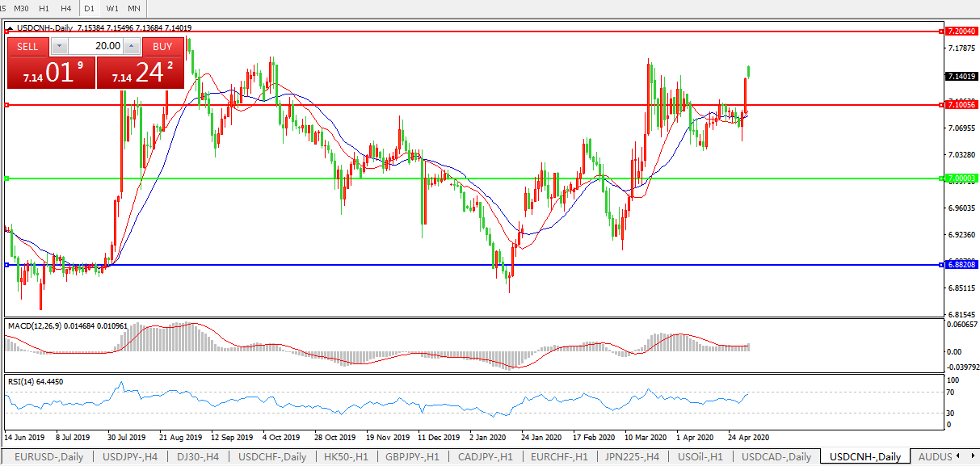Click the tab bar scroll-left arrow
Screen dimensions: 980x466
coord(960,457)
